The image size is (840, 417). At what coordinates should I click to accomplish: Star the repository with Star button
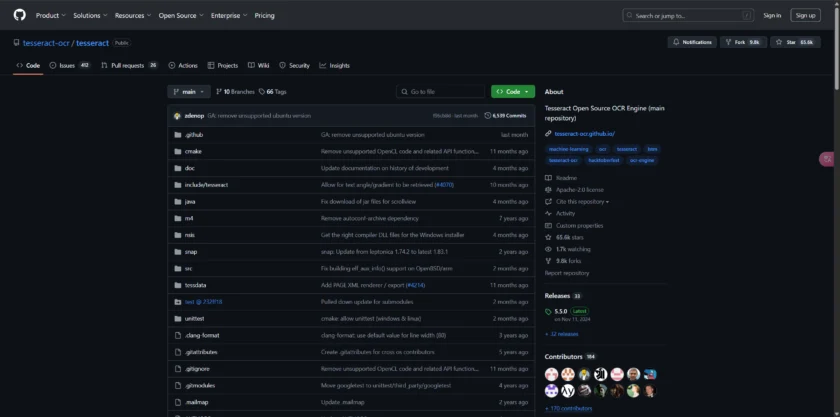click(x=795, y=42)
